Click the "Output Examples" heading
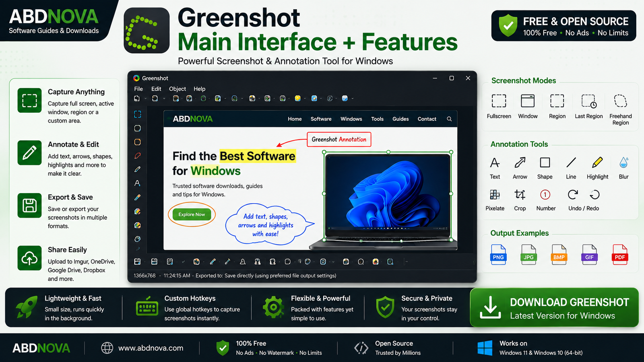 tap(519, 233)
